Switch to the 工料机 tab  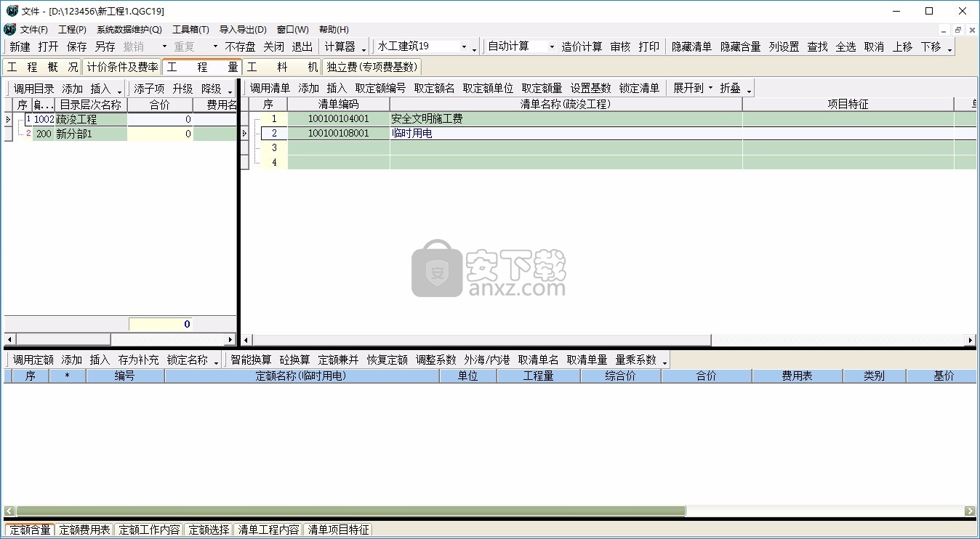tap(282, 67)
